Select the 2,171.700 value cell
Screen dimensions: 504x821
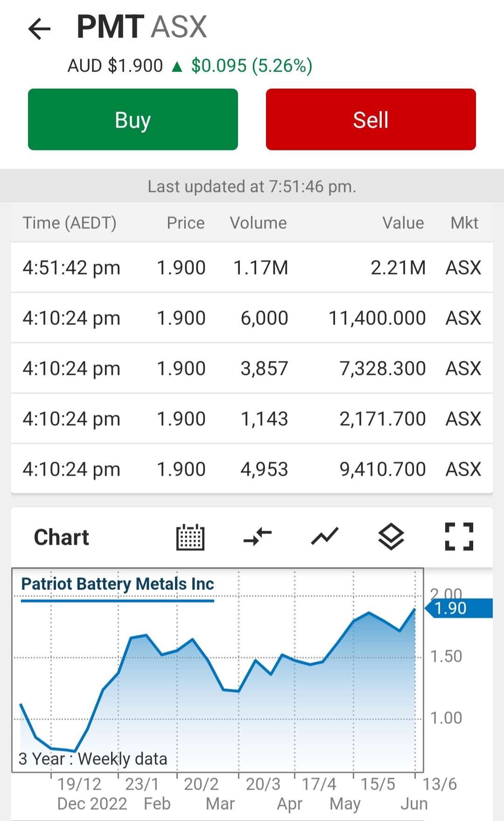383,419
